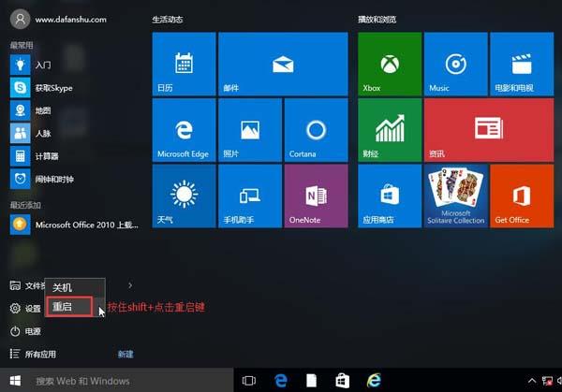This screenshot has height=392, width=562.
Task: Open the Store icon on the taskbar
Action: coord(342,381)
